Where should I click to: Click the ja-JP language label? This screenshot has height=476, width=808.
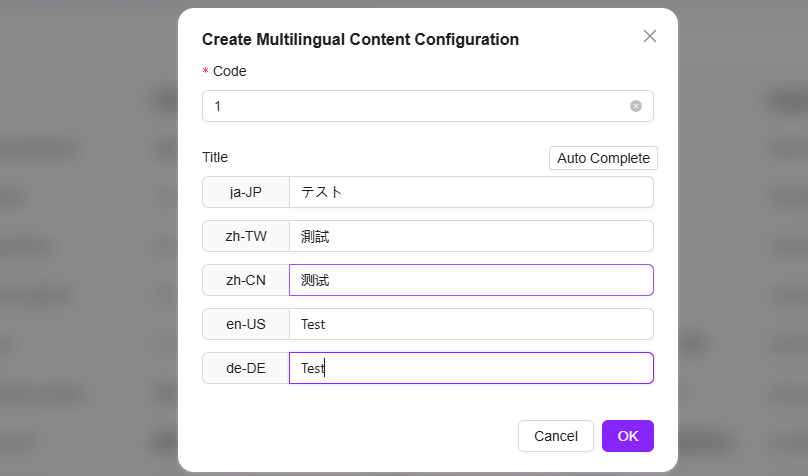[x=246, y=192]
